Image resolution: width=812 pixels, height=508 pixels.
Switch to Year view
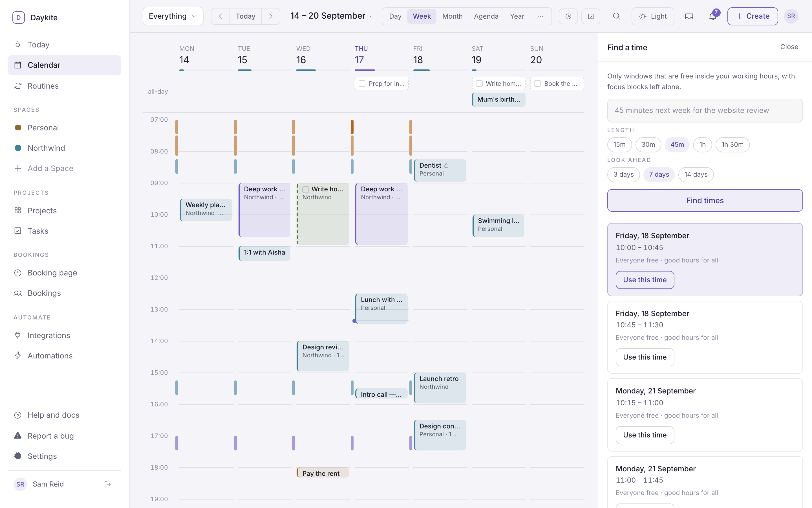pos(517,16)
